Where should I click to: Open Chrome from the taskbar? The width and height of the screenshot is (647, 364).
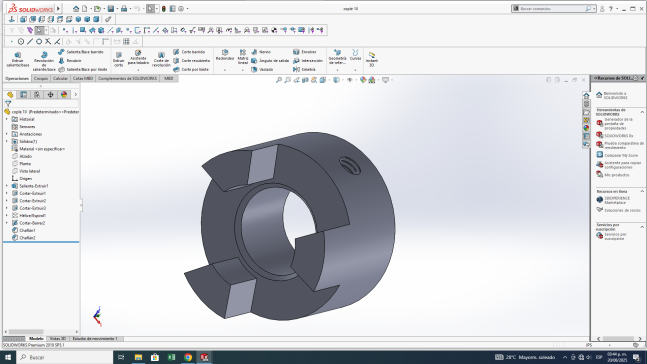click(188, 357)
